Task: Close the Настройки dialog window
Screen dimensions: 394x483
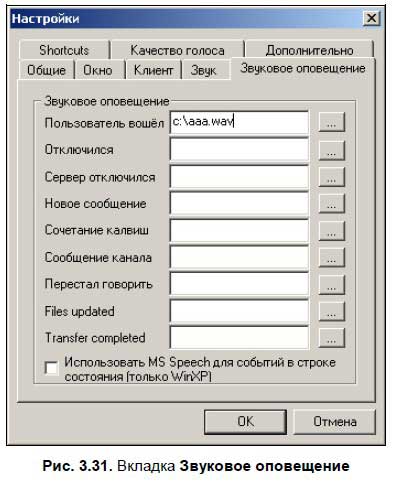Action: pos(371,18)
